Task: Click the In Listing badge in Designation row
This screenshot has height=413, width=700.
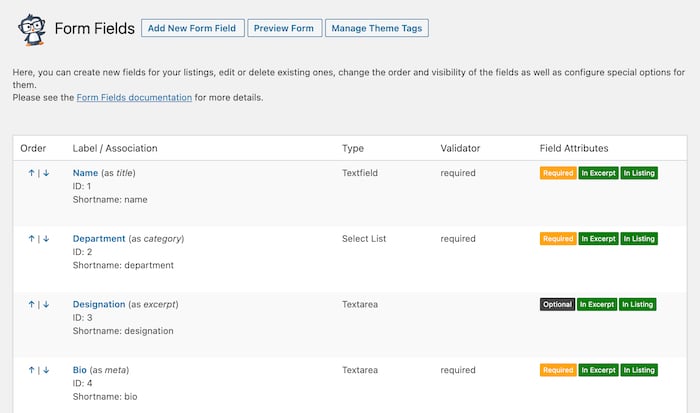Action: [638, 305]
